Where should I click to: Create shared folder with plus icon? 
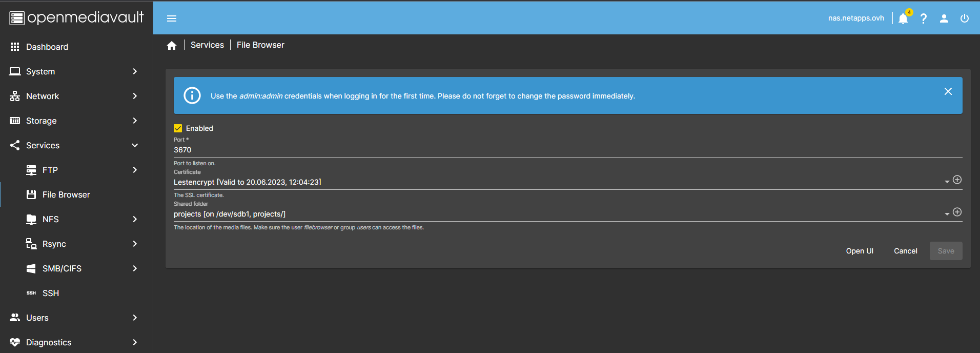(x=957, y=212)
